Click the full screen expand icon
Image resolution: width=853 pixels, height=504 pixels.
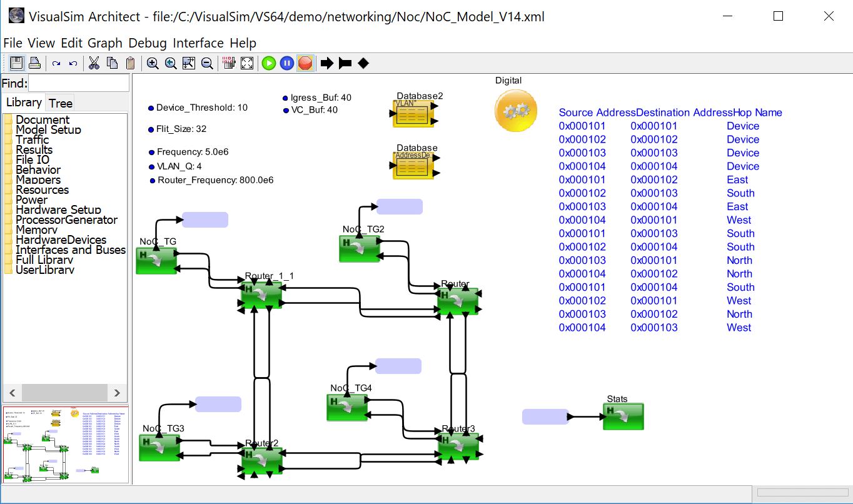click(x=247, y=63)
